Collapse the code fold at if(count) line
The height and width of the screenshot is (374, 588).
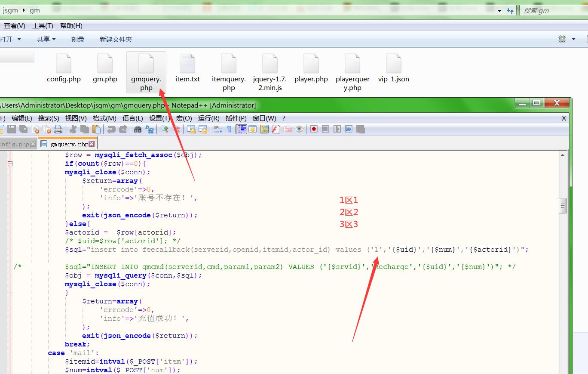(x=10, y=164)
